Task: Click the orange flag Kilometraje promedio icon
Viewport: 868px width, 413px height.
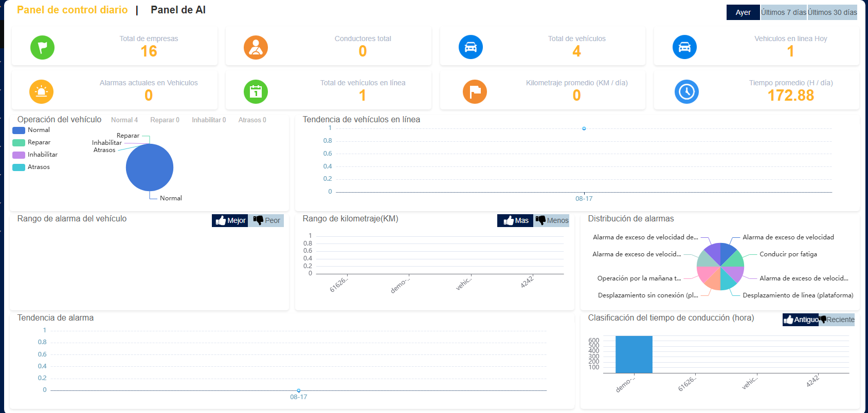Action: tap(475, 92)
